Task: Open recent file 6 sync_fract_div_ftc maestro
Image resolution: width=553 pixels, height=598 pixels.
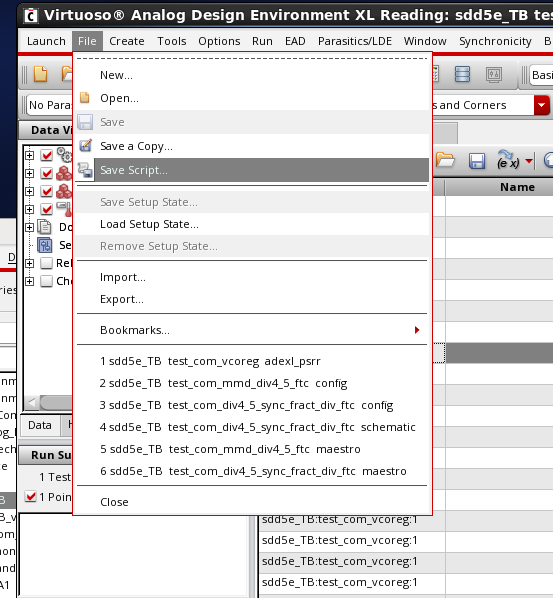Action: click(x=252, y=471)
